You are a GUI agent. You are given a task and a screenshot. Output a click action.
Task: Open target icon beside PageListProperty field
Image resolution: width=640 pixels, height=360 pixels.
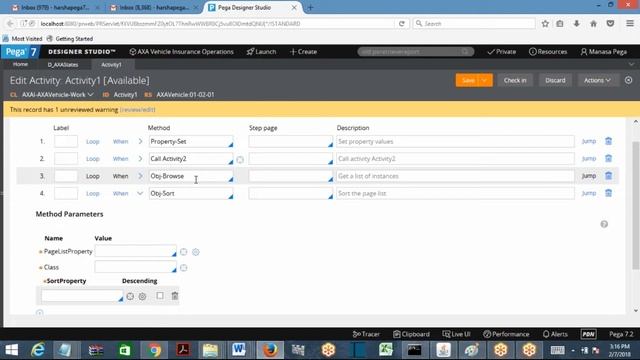(184, 252)
